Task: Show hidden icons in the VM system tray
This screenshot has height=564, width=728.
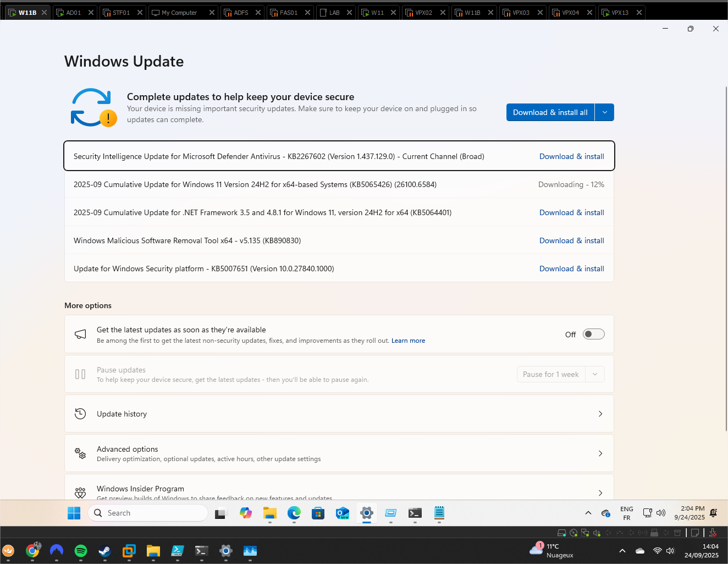Action: (x=588, y=513)
